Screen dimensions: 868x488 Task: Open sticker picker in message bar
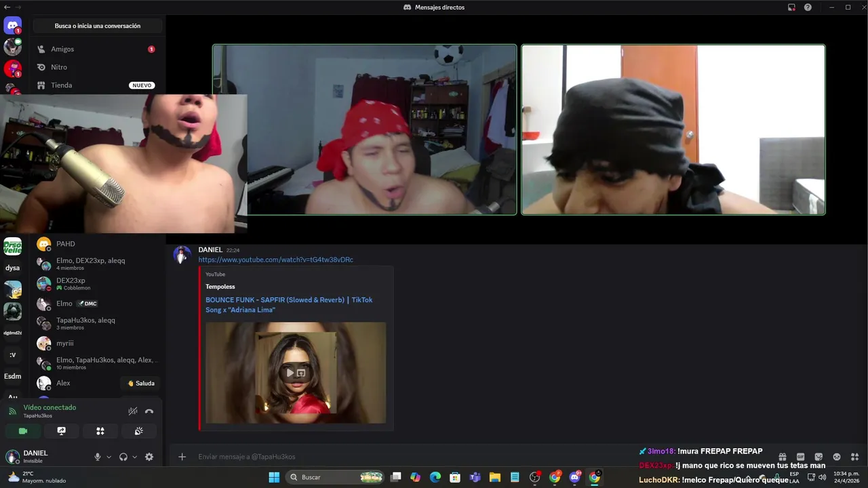tap(818, 457)
